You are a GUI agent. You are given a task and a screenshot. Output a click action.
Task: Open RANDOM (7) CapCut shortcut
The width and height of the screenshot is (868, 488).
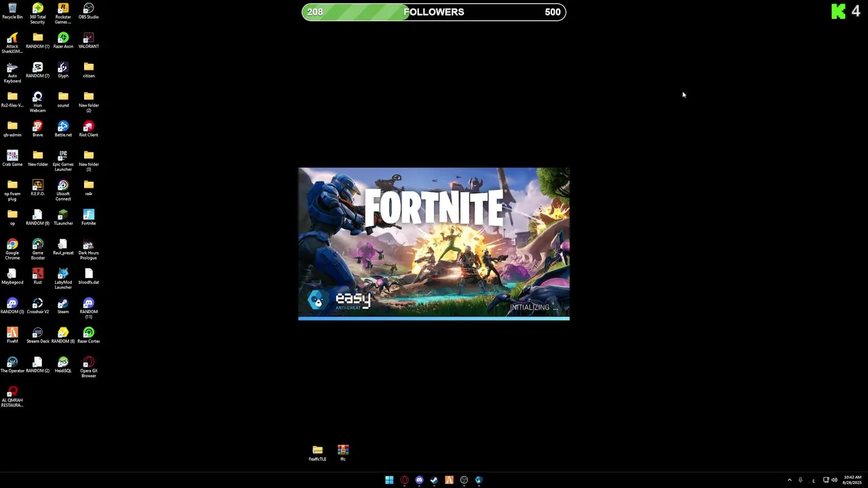[37, 70]
